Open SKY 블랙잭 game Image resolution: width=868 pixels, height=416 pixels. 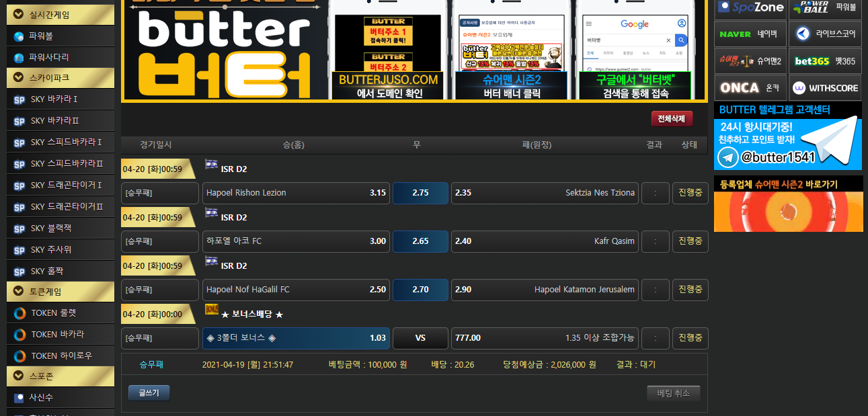(50, 228)
